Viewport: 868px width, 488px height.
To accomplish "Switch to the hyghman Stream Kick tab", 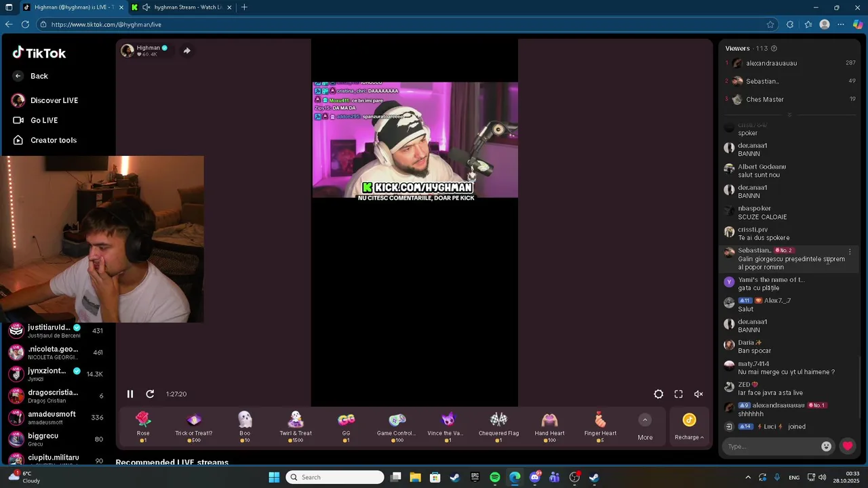I will click(x=186, y=7).
